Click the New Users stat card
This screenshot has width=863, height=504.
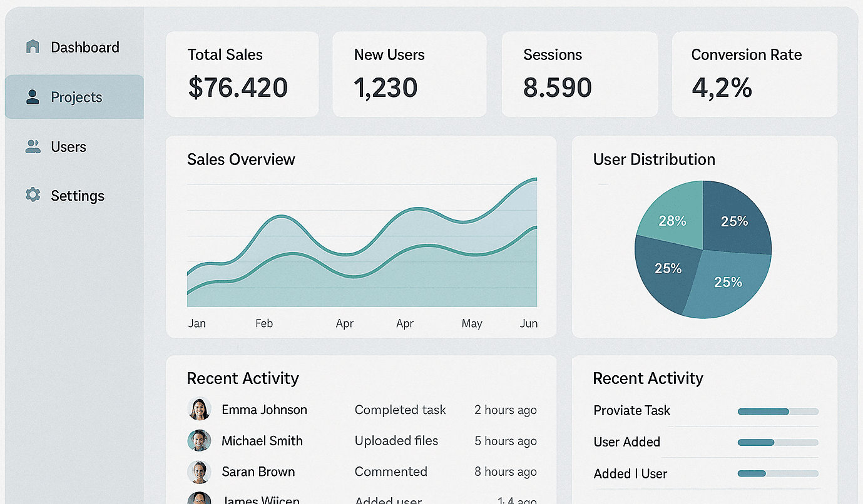409,74
